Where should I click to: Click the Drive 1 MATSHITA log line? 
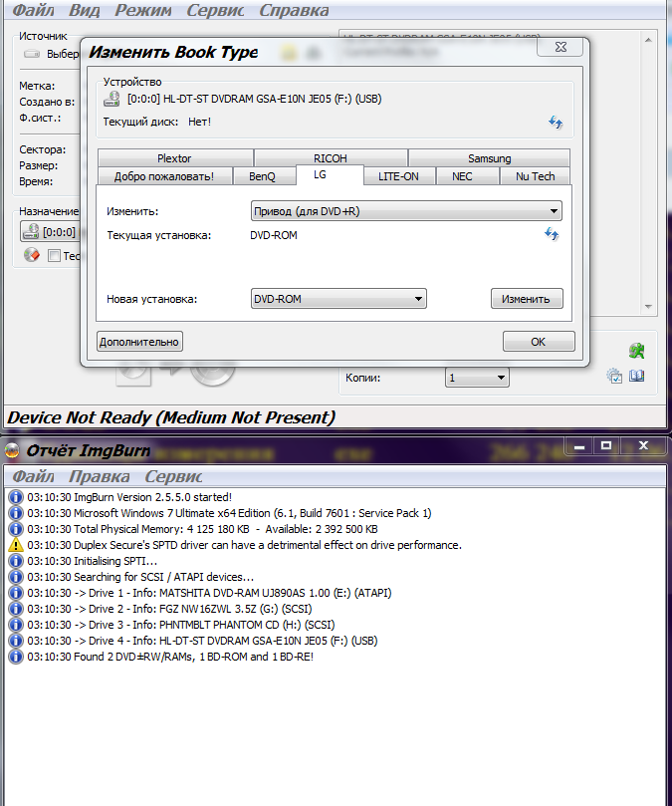tap(209, 593)
